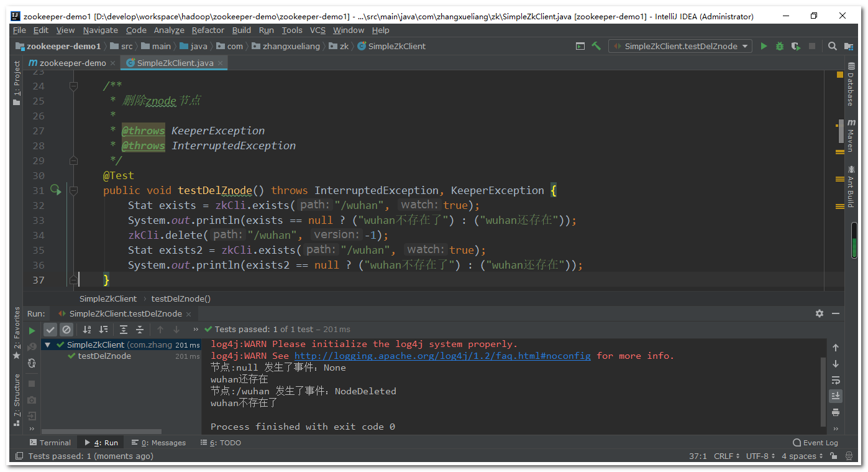Toggle the Favorites tool window
The image size is (868, 472).
(17, 333)
